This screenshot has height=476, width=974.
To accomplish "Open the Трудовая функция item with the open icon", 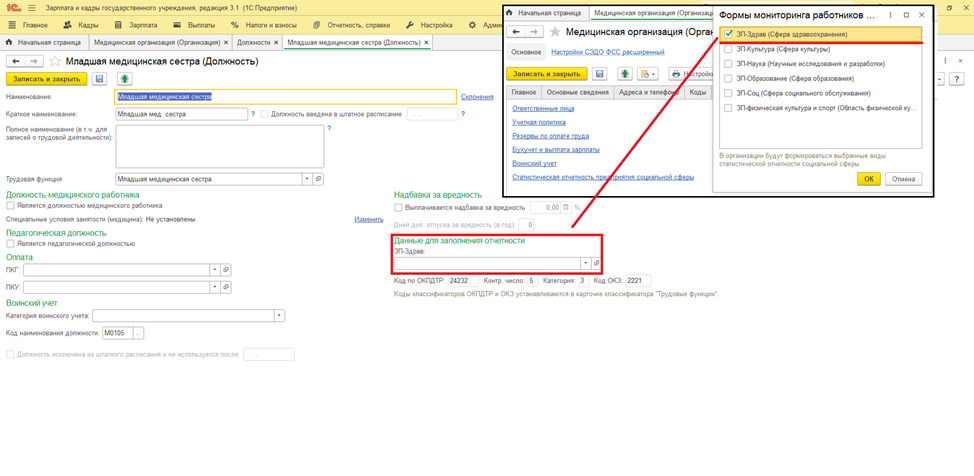I will tap(318, 179).
